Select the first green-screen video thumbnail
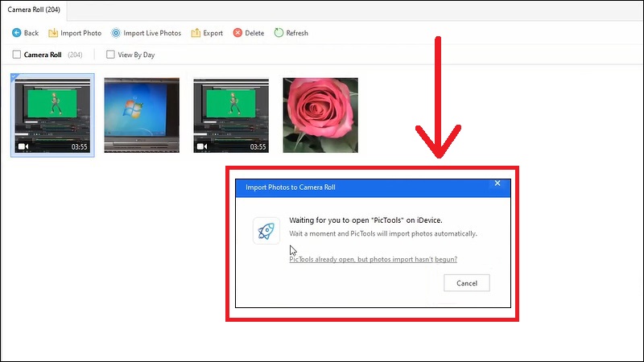Image resolution: width=644 pixels, height=362 pixels. (x=52, y=115)
